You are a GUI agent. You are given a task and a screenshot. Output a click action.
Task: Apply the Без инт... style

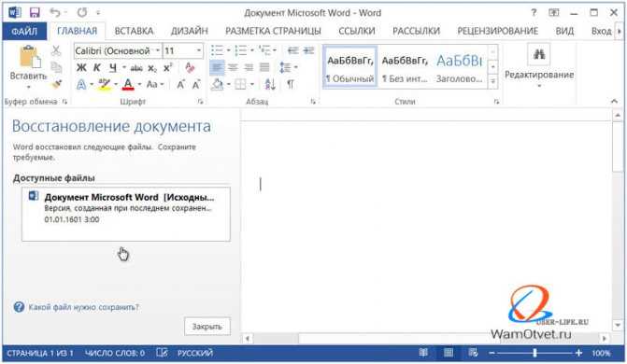[405, 66]
